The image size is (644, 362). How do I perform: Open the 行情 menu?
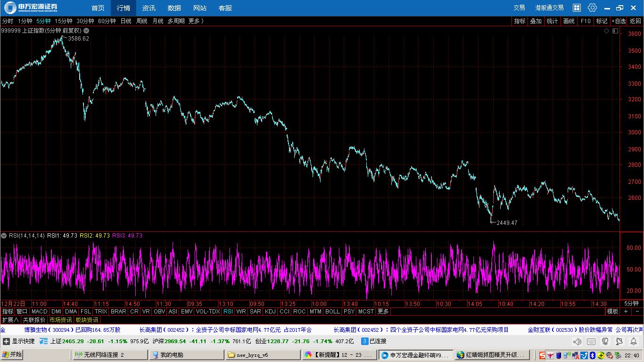(124, 8)
